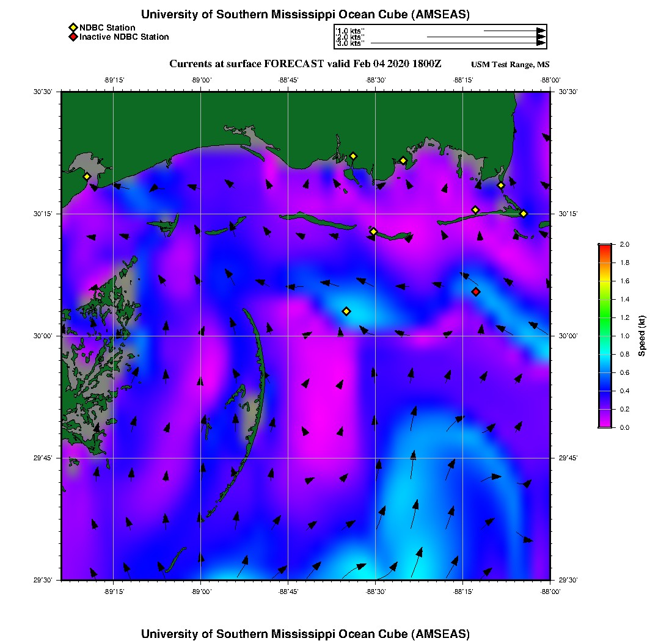
Task: Click the 'Inactive NDBC Station' legend text
Action: click(x=124, y=37)
